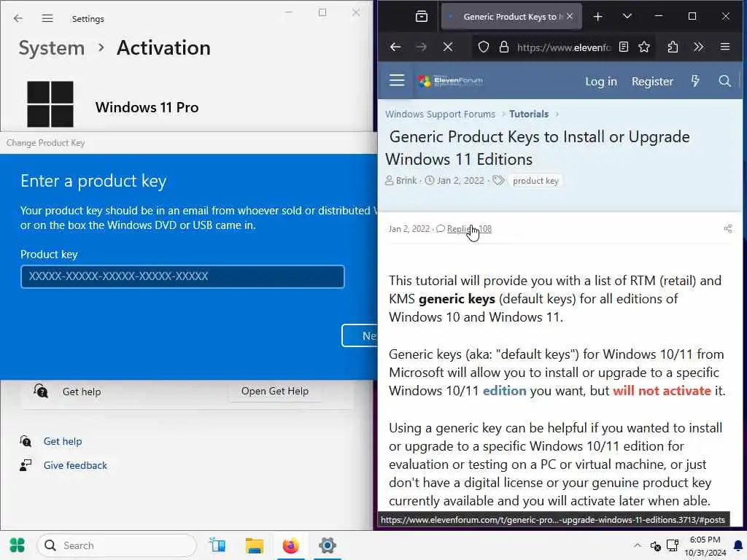Image resolution: width=747 pixels, height=560 pixels.
Task: Show hidden system tray icons
Action: pyautogui.click(x=638, y=545)
